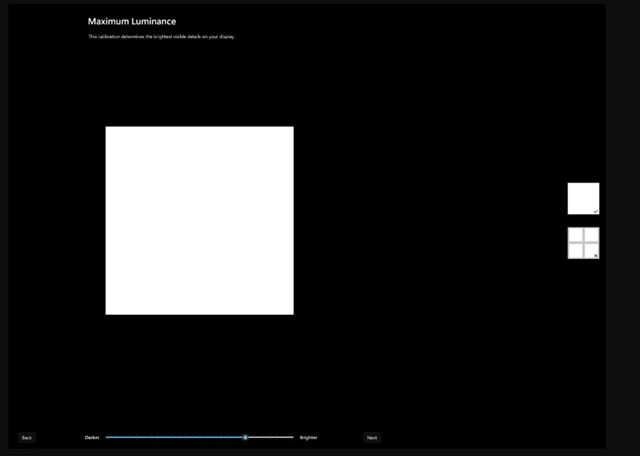Click the Darker label

[x=92, y=437]
